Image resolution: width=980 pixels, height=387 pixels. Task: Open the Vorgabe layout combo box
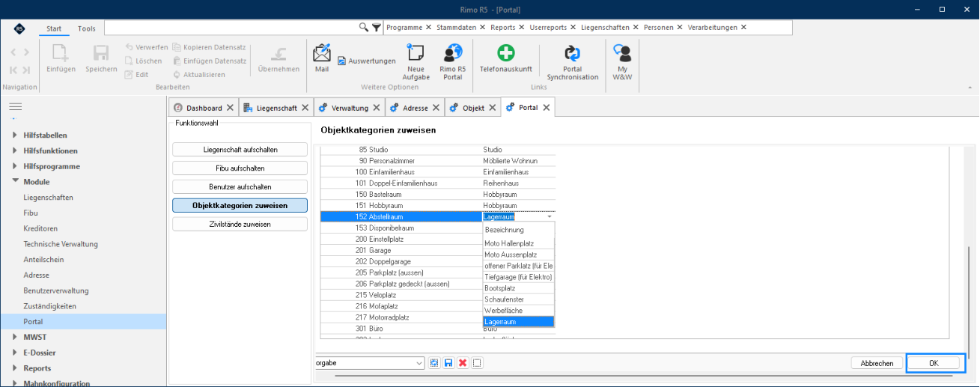click(x=370, y=363)
